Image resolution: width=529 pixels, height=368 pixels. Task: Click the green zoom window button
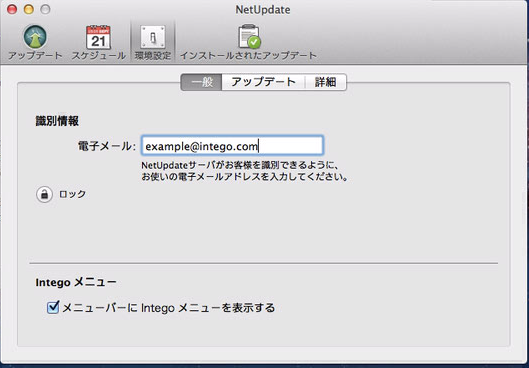(x=45, y=9)
